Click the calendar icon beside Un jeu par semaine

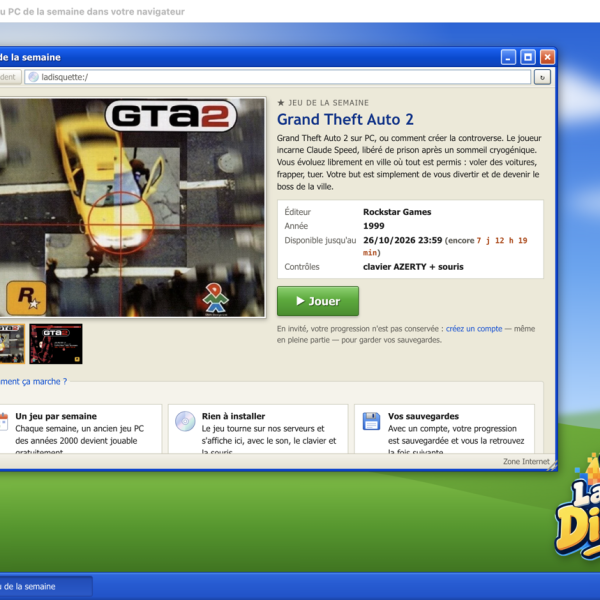pyautogui.click(x=4, y=422)
